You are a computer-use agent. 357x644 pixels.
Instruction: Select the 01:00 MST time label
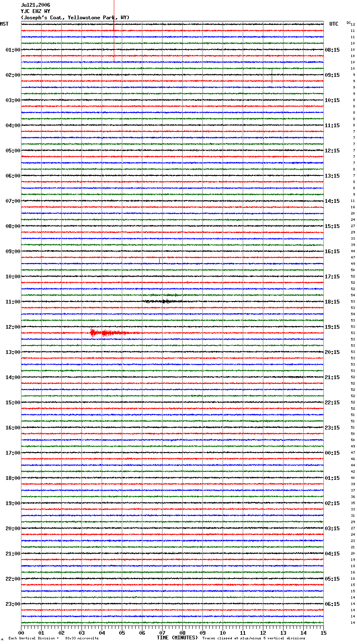(13, 50)
